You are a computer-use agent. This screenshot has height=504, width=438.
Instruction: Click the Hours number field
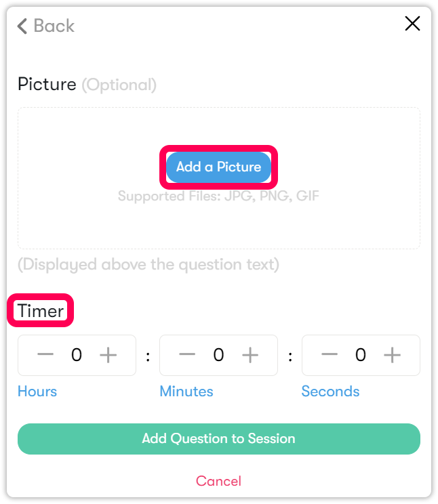(x=77, y=355)
